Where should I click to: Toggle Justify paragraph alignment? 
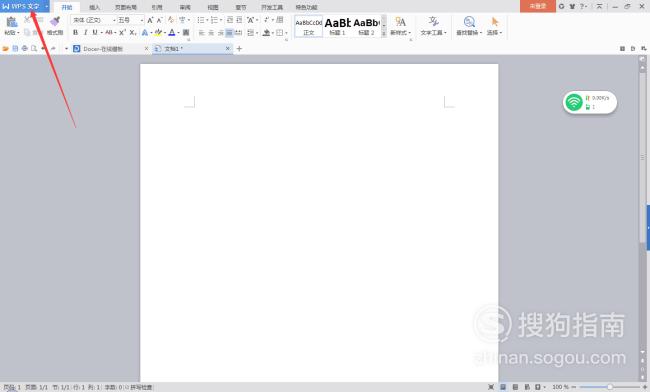pos(229,33)
